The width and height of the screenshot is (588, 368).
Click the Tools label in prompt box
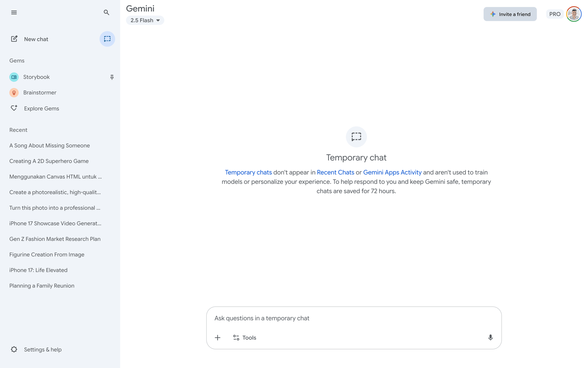click(x=249, y=338)
